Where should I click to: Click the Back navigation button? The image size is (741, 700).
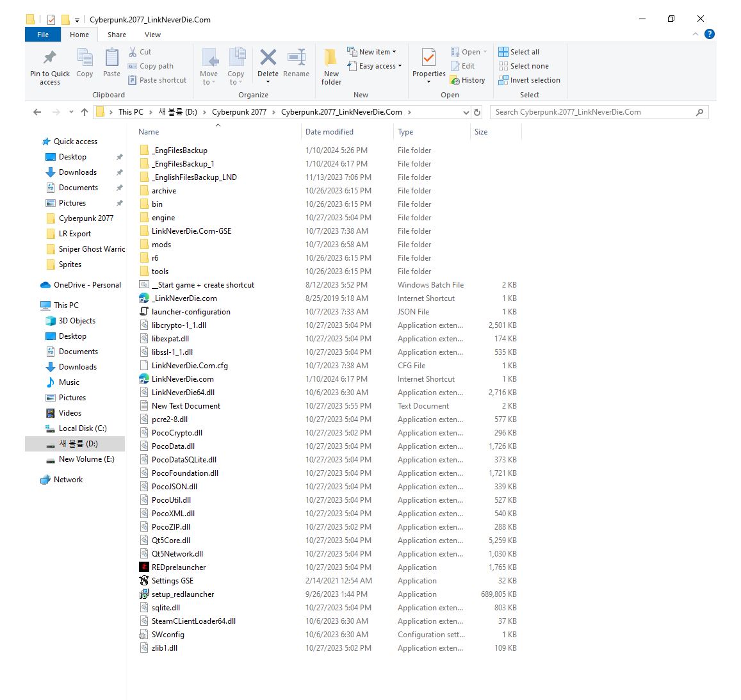point(37,111)
